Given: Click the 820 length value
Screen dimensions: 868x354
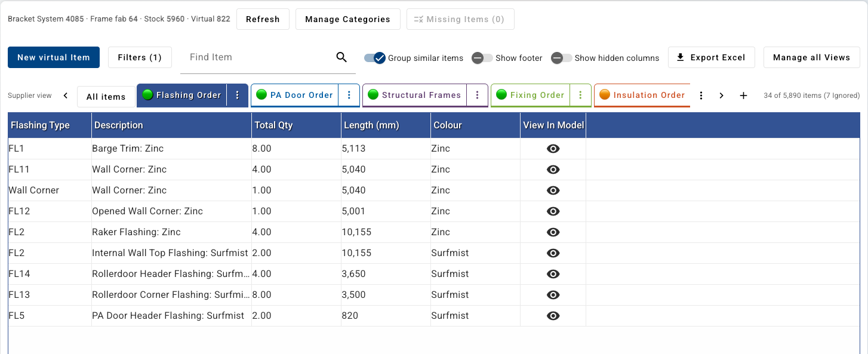Looking at the screenshot, I should point(350,316).
